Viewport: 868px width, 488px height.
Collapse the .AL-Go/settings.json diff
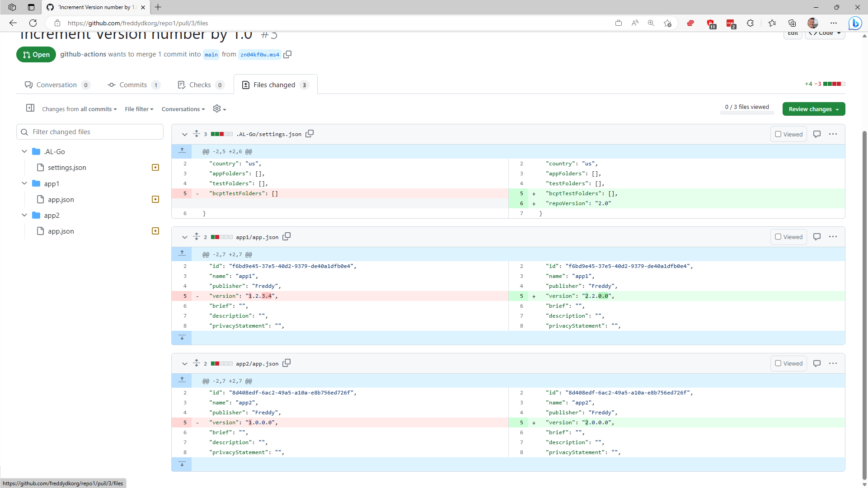(184, 134)
